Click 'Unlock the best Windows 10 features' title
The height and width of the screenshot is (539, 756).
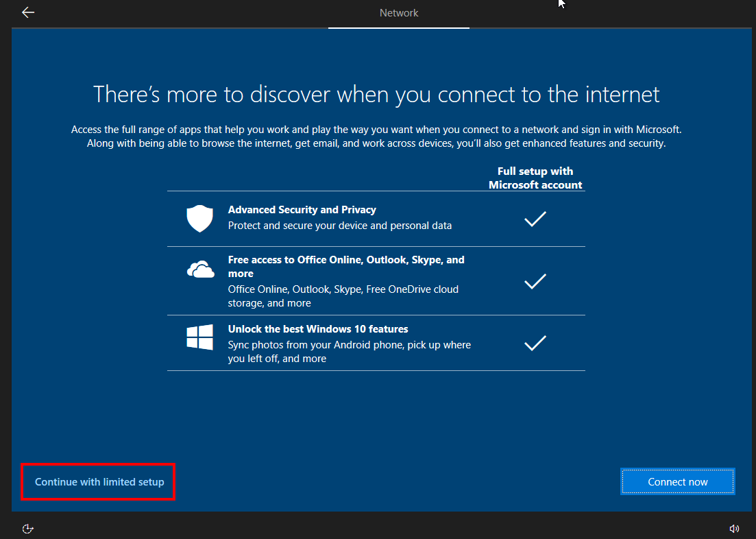318,328
